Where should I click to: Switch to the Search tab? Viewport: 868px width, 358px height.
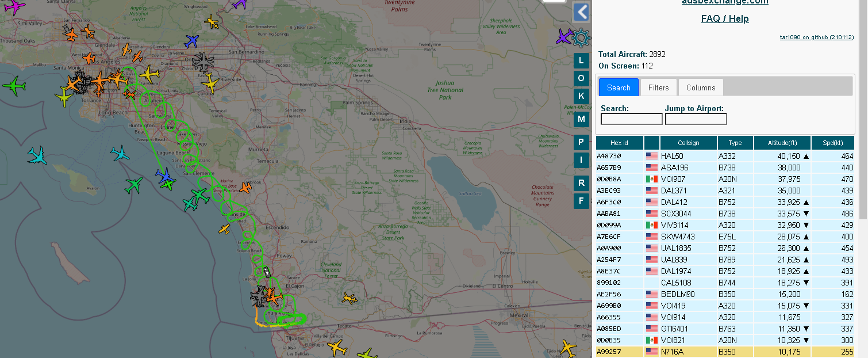pyautogui.click(x=619, y=87)
